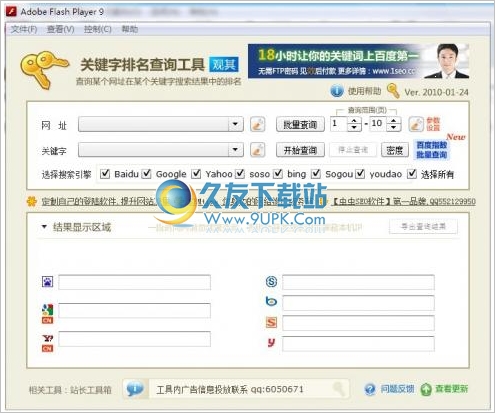Open 使用帮助 blue info icon

pyautogui.click(x=337, y=91)
